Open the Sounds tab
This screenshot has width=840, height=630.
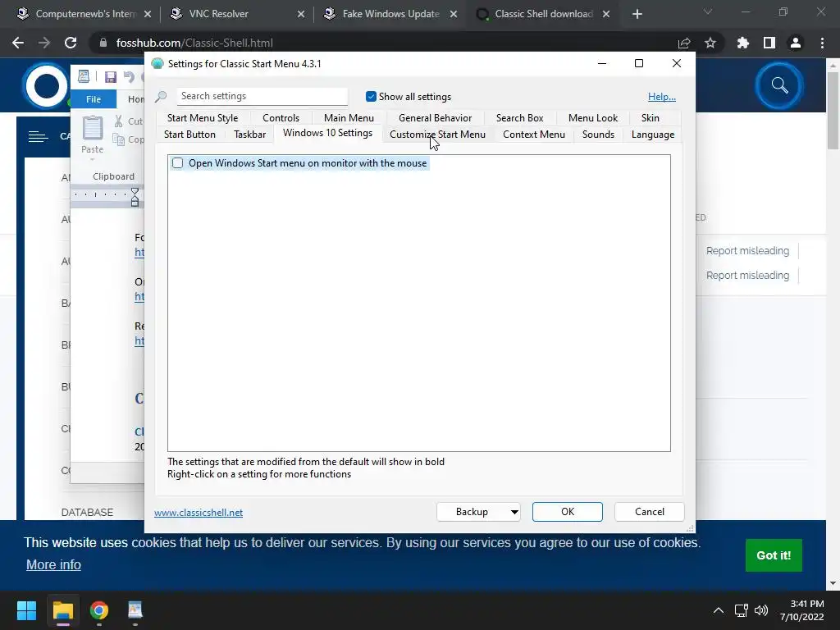point(598,135)
